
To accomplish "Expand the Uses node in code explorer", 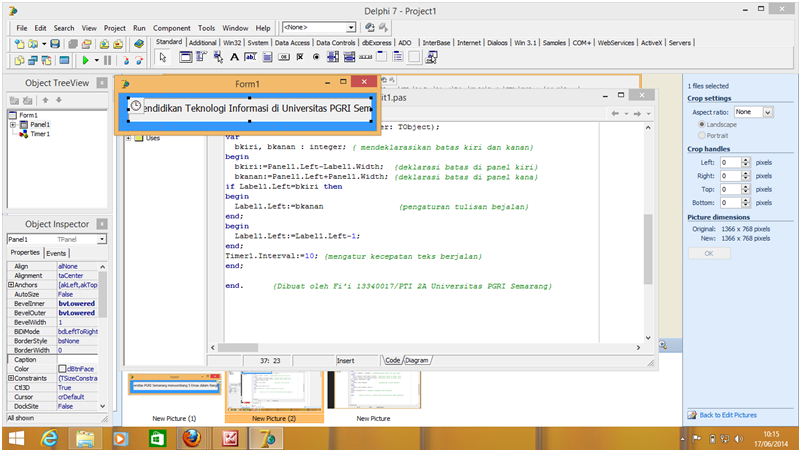I will [x=129, y=138].
